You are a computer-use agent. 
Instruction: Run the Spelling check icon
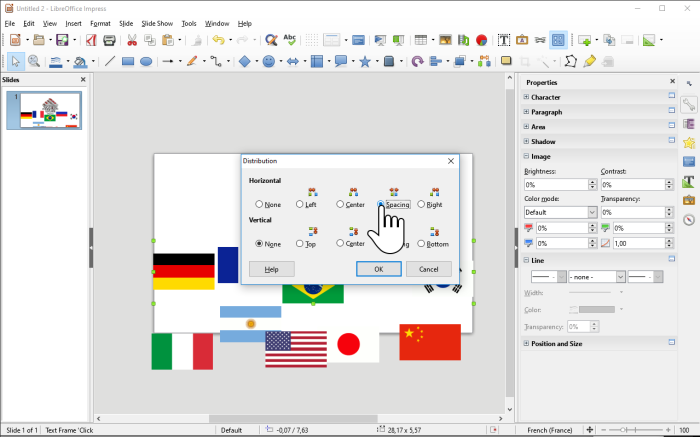pyautogui.click(x=290, y=40)
